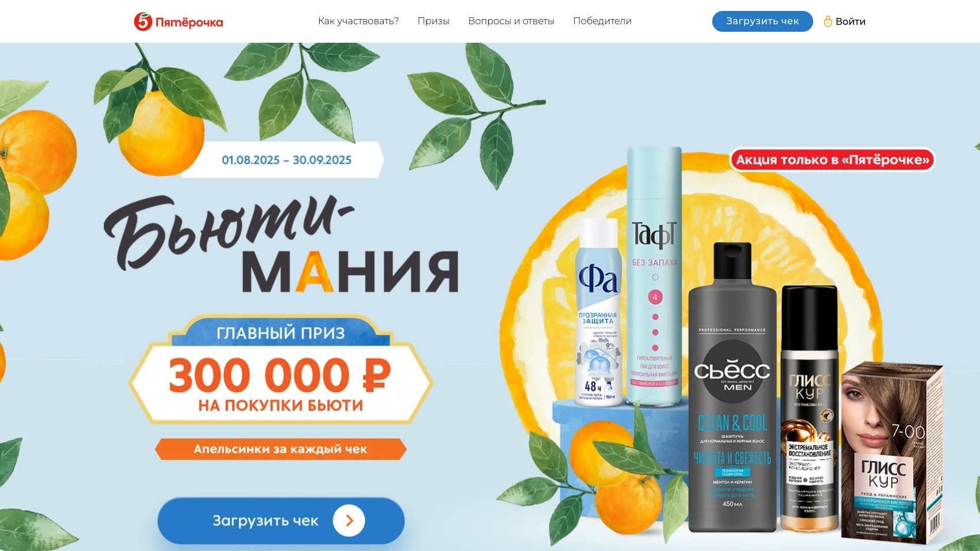The image size is (980, 551).
Task: Click the promo dates 01.08.2025 – 30.09.2025 tag
Action: [x=286, y=160]
